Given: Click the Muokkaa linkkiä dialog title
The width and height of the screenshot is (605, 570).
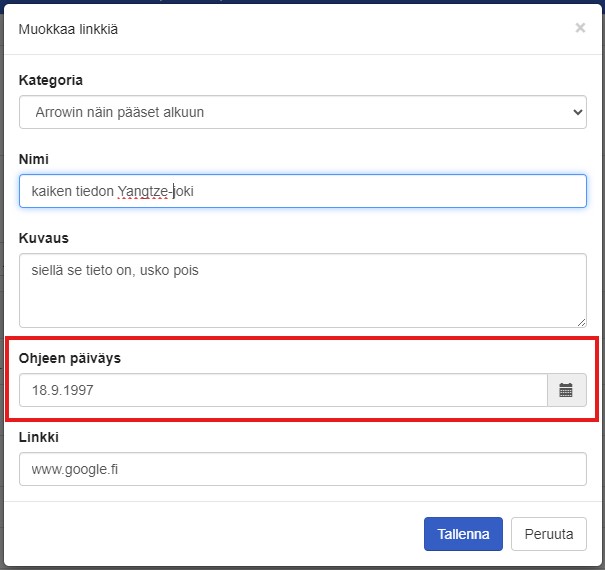Looking at the screenshot, I should 68,29.
